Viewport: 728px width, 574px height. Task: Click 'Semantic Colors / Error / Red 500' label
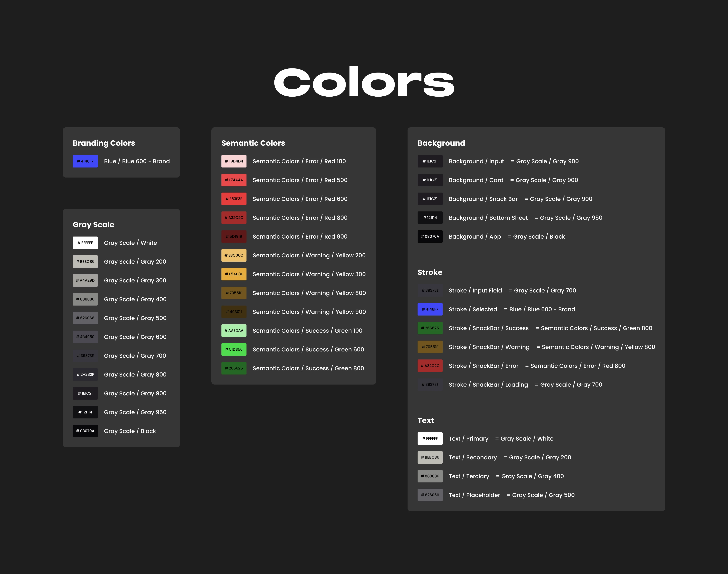pos(300,180)
